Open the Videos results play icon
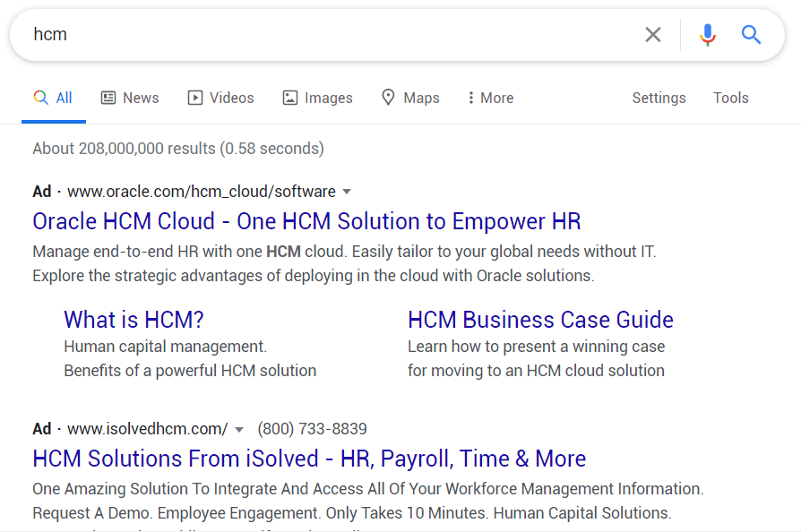 pos(195,98)
